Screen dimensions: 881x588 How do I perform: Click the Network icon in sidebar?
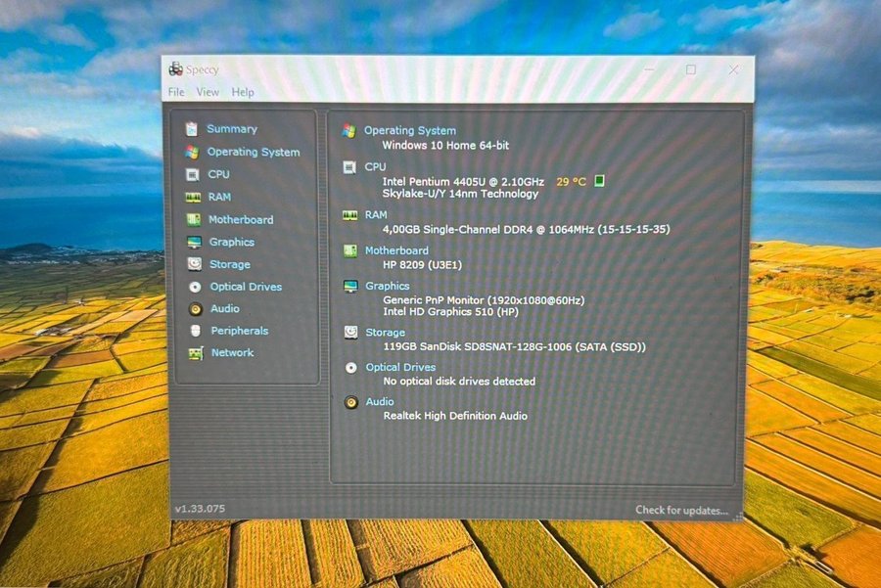pos(196,353)
